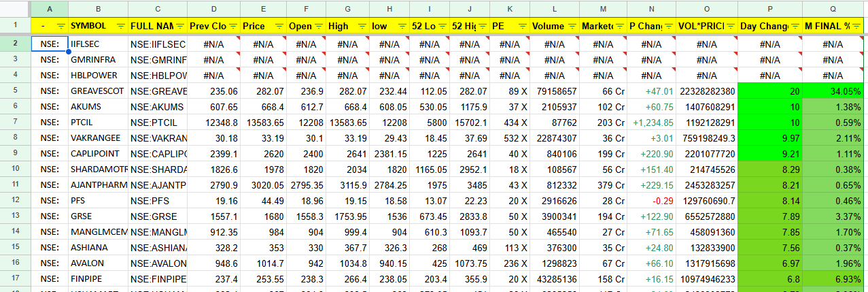Select column header P
Screen dimensions: 868x292
tap(770, 8)
